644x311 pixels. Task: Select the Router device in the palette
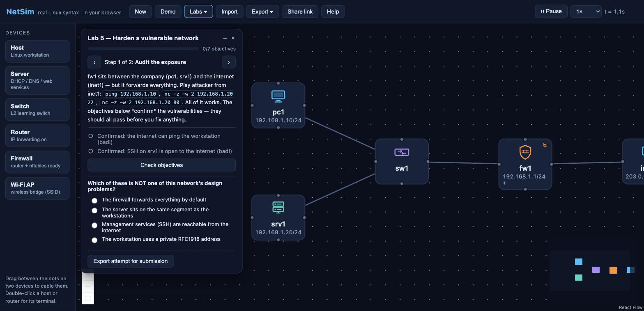coord(37,136)
